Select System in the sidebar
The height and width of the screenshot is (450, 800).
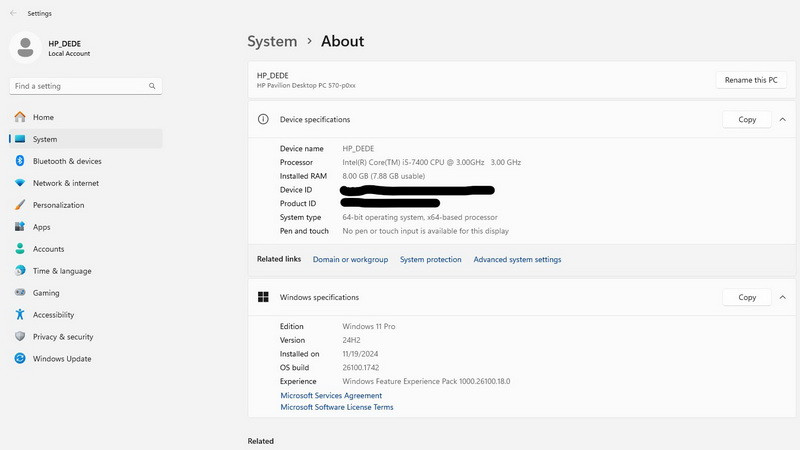pos(86,139)
